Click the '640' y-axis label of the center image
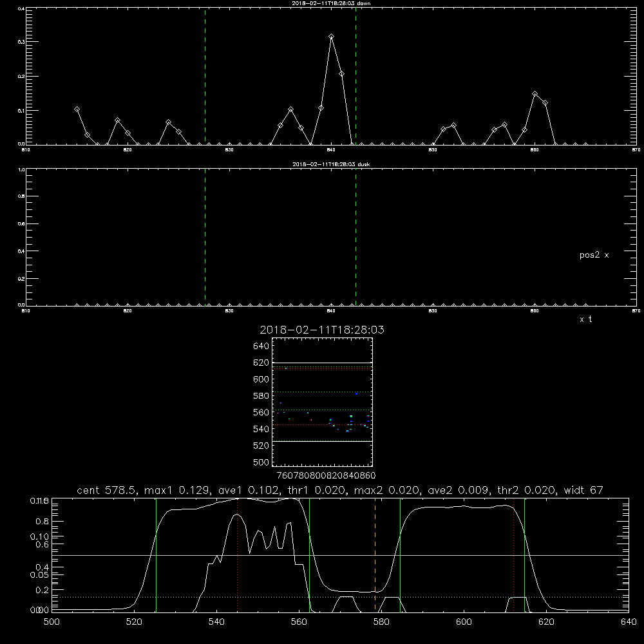Screen dimensions: 644x644 [x=261, y=346]
